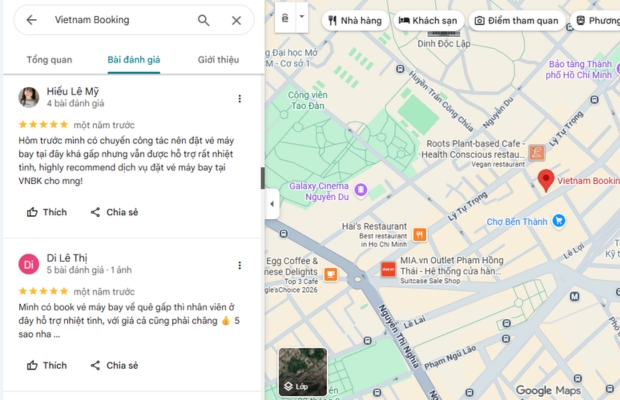Filter the map by Điểm tham quan

click(518, 21)
